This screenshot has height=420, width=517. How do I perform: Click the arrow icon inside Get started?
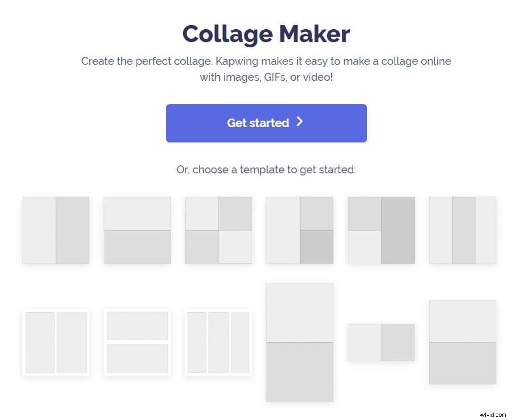tap(300, 122)
